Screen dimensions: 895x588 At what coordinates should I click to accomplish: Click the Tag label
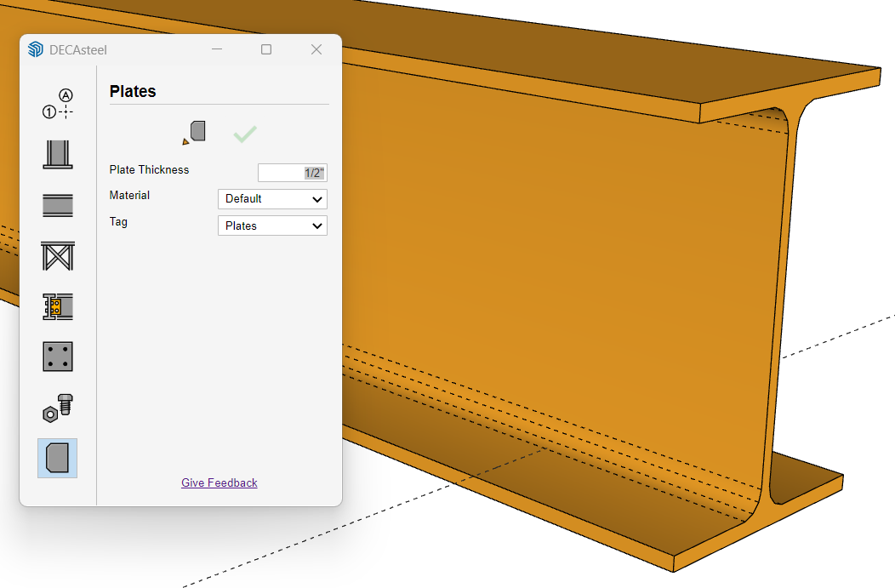pos(118,221)
